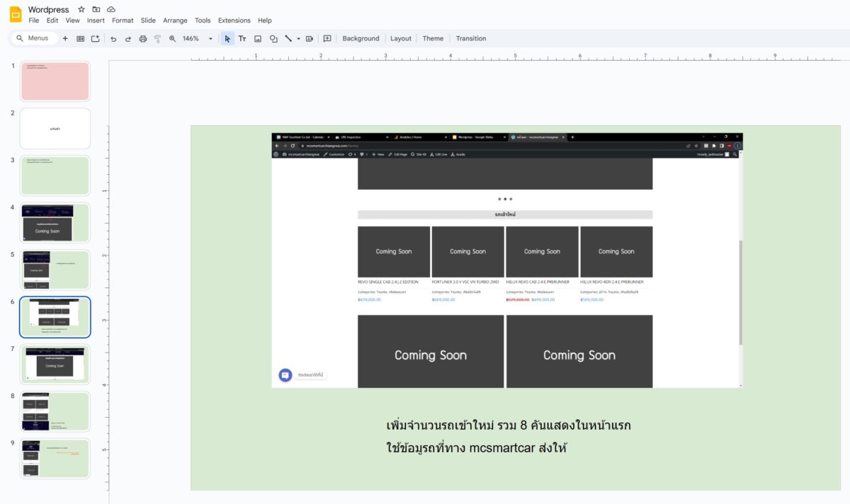The height and width of the screenshot is (504, 850).
Task: Star the Wordpress presentation
Action: [81, 9]
